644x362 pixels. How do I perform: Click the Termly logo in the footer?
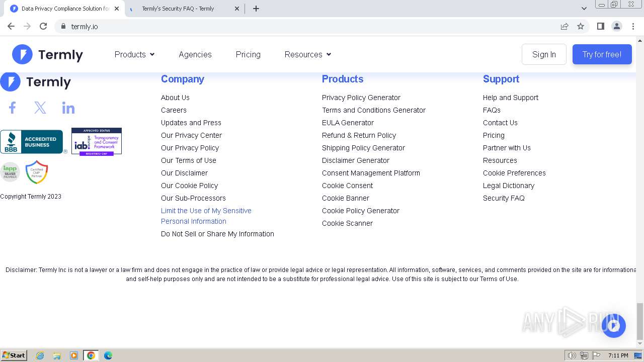point(36,82)
